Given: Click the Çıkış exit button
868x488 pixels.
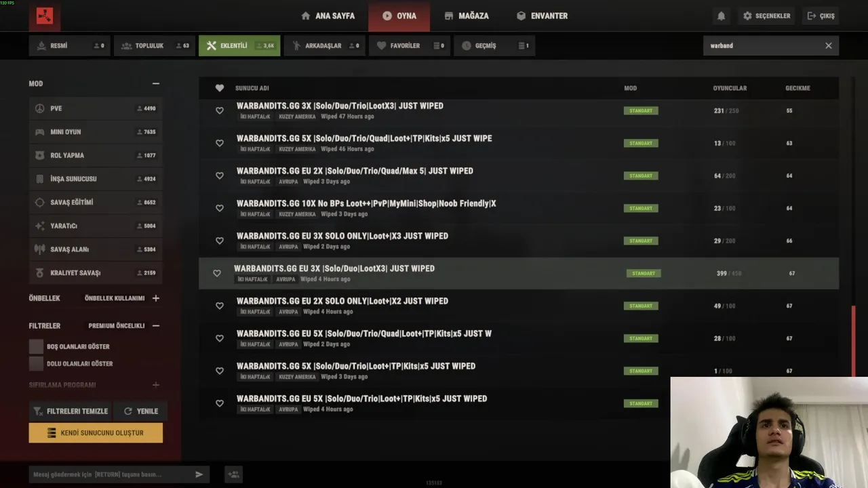Looking at the screenshot, I should click(x=821, y=16).
